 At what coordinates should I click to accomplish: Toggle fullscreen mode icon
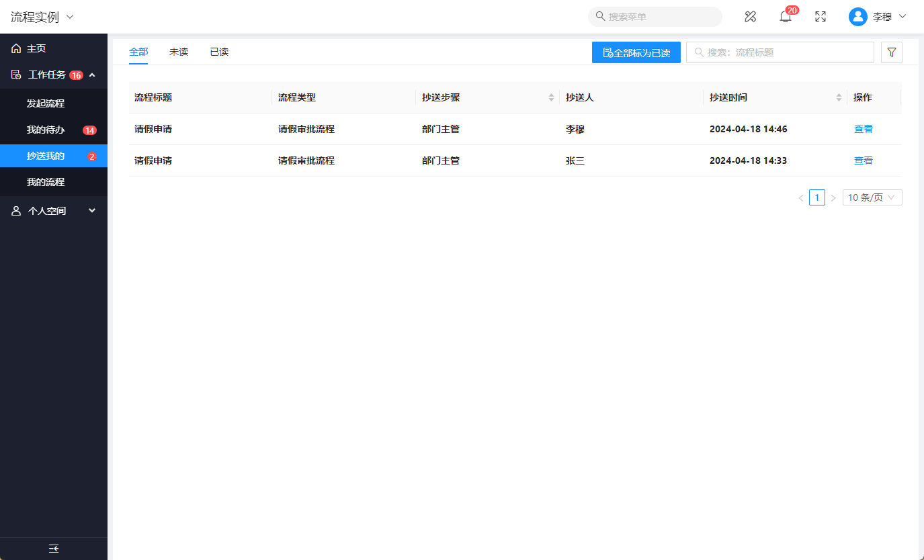coord(820,17)
